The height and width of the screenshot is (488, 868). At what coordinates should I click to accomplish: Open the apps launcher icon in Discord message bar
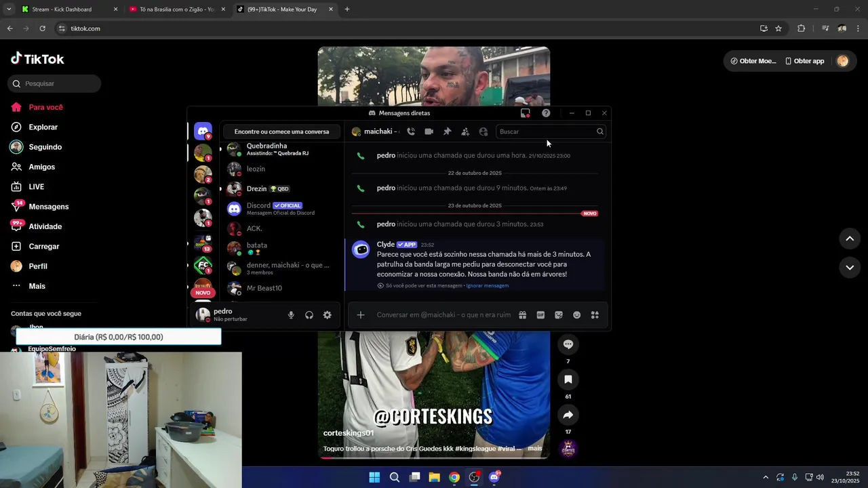[595, 314]
